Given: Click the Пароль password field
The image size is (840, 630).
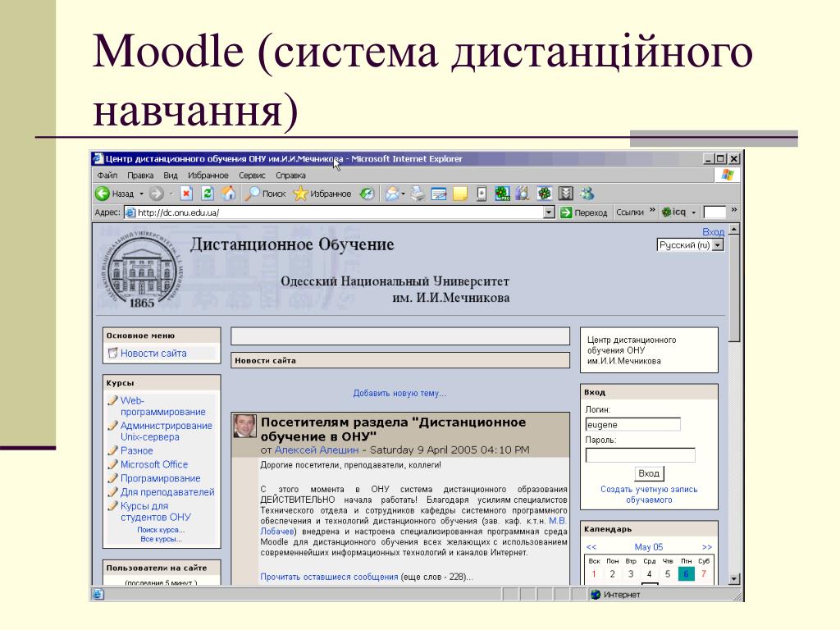Looking at the screenshot, I should click(x=640, y=455).
